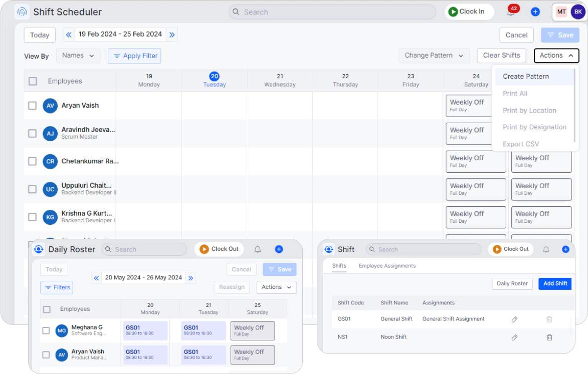The height and width of the screenshot is (374, 588).
Task: Click the notification bell with 42 badge
Action: click(511, 12)
